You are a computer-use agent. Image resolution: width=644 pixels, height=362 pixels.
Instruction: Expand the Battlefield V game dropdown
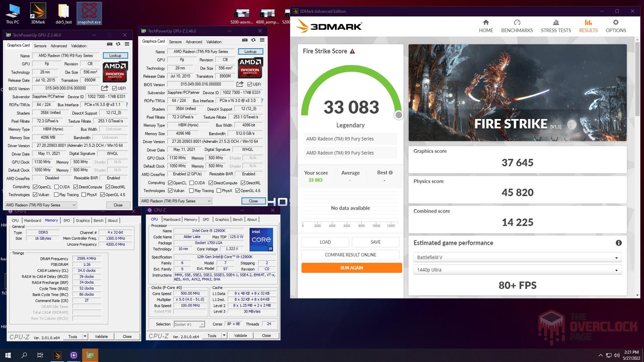click(616, 258)
